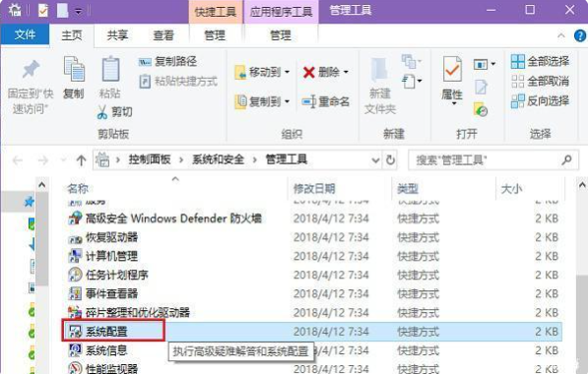Click the search 管理工具 input box

[488, 160]
